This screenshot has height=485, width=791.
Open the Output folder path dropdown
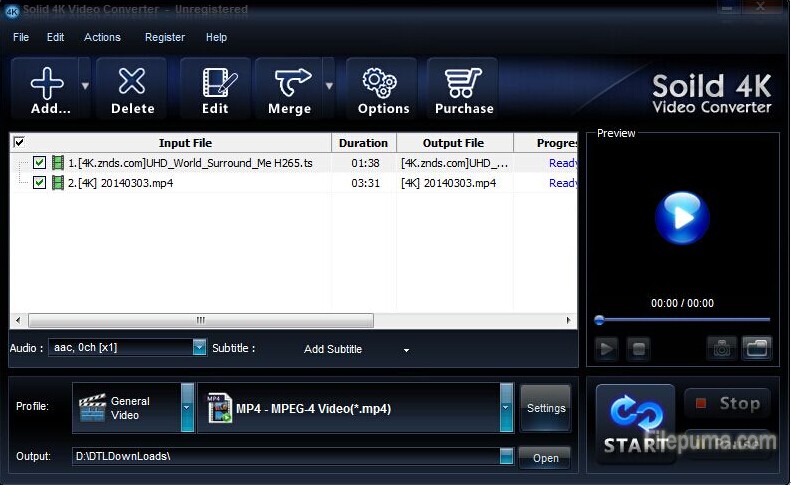point(506,456)
